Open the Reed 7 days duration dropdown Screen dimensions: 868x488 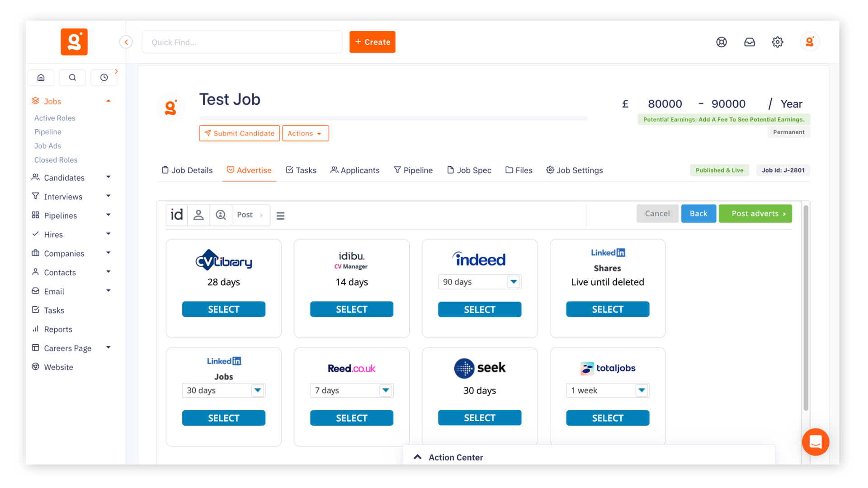point(351,390)
